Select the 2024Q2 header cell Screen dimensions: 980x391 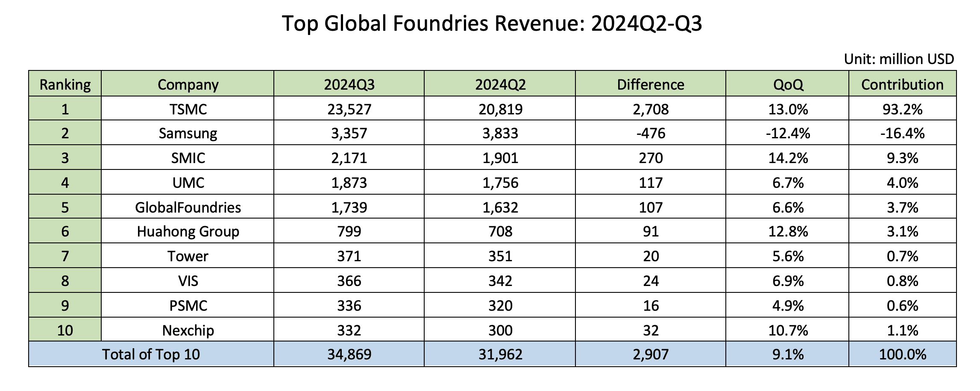click(x=500, y=84)
